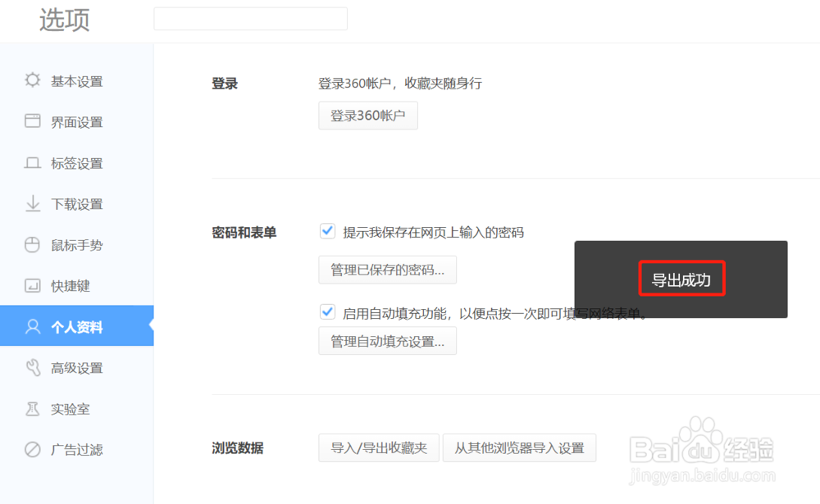Click the 浏览数据 section heading
820x504 pixels.
[238, 448]
